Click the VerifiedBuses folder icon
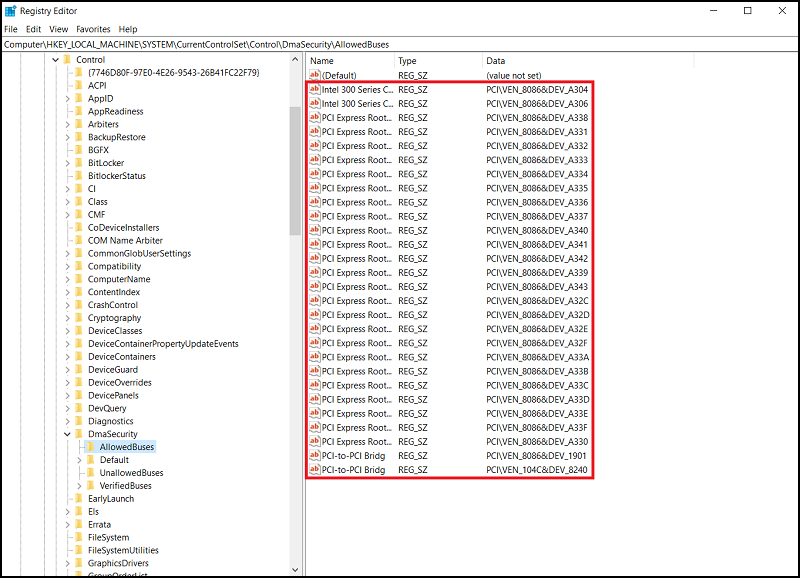This screenshot has height=578, width=800. [91, 485]
